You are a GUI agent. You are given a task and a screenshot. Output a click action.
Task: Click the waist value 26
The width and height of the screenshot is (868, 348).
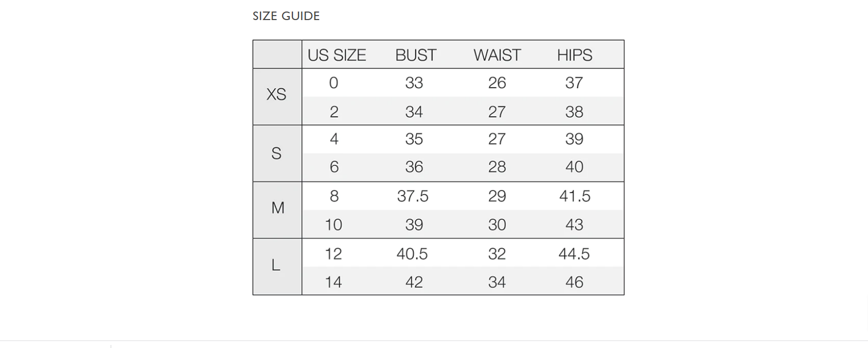click(497, 83)
